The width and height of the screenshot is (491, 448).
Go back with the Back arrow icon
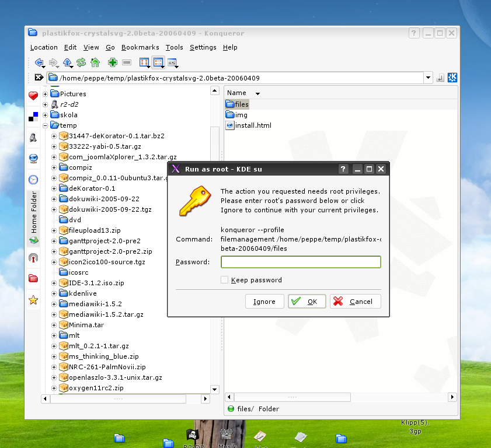(39, 62)
